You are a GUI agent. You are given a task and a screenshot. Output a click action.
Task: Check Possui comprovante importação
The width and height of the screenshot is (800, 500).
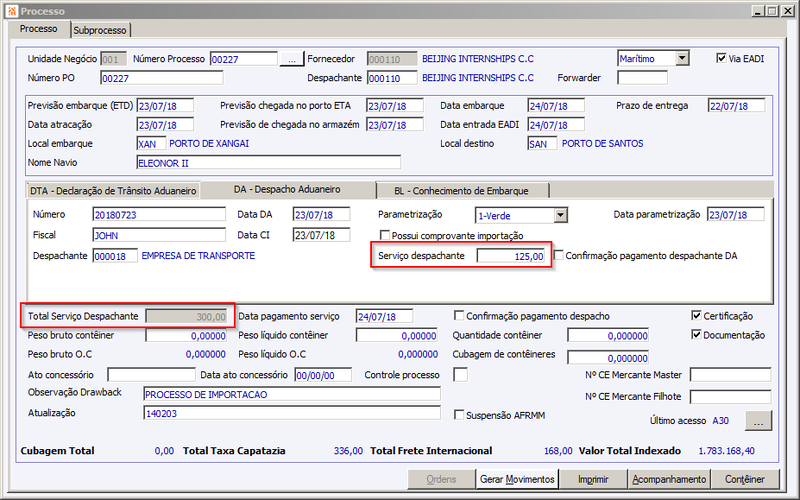tap(385, 235)
